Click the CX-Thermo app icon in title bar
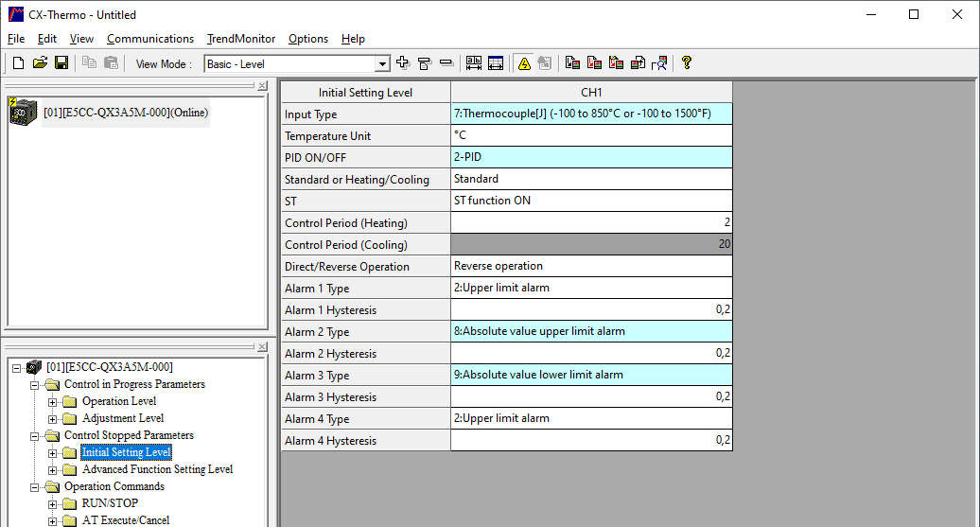The height and width of the screenshot is (527, 980). pyautogui.click(x=16, y=14)
